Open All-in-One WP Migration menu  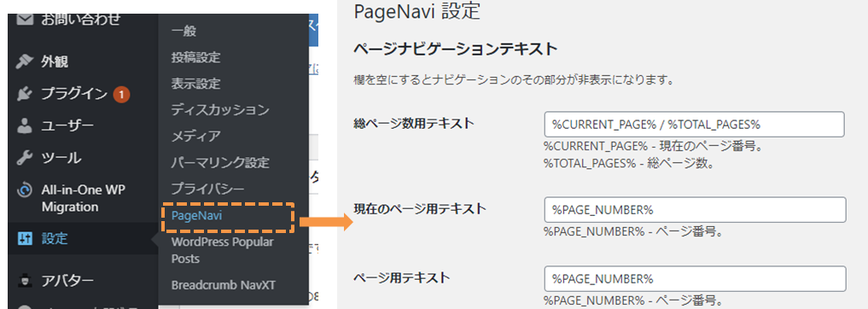coord(83,198)
